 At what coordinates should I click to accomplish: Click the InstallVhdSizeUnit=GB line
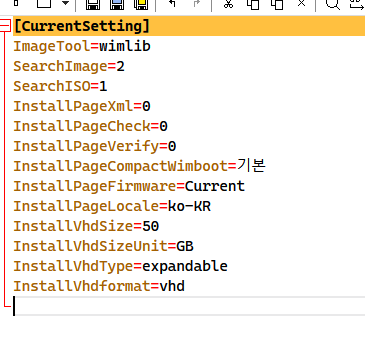coord(103,246)
